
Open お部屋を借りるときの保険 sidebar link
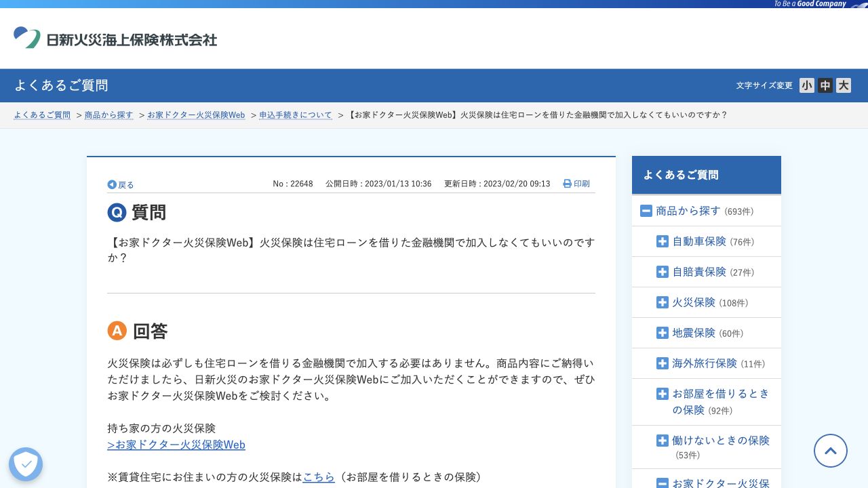[x=721, y=402]
